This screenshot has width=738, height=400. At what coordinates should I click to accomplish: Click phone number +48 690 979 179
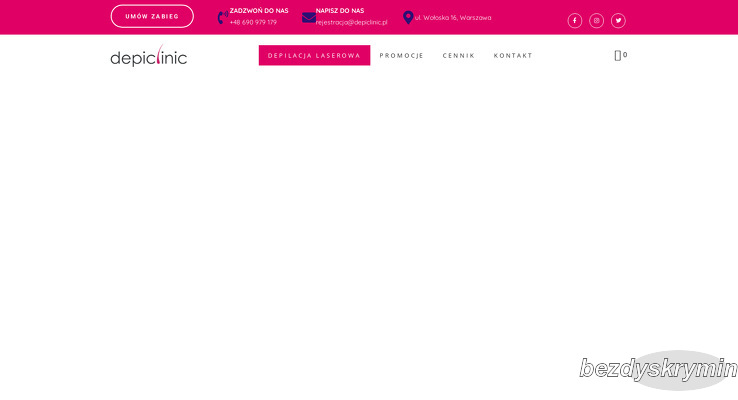pyautogui.click(x=253, y=22)
